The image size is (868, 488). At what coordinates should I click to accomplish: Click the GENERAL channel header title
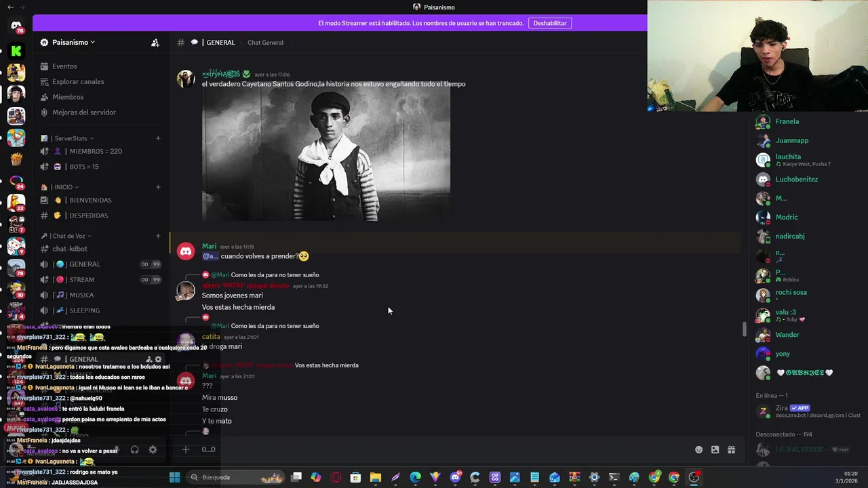[220, 43]
